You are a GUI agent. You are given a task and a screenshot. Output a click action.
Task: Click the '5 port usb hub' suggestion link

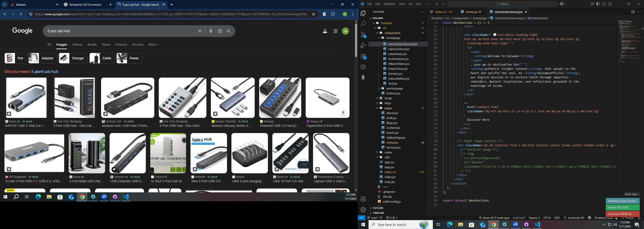point(44,72)
